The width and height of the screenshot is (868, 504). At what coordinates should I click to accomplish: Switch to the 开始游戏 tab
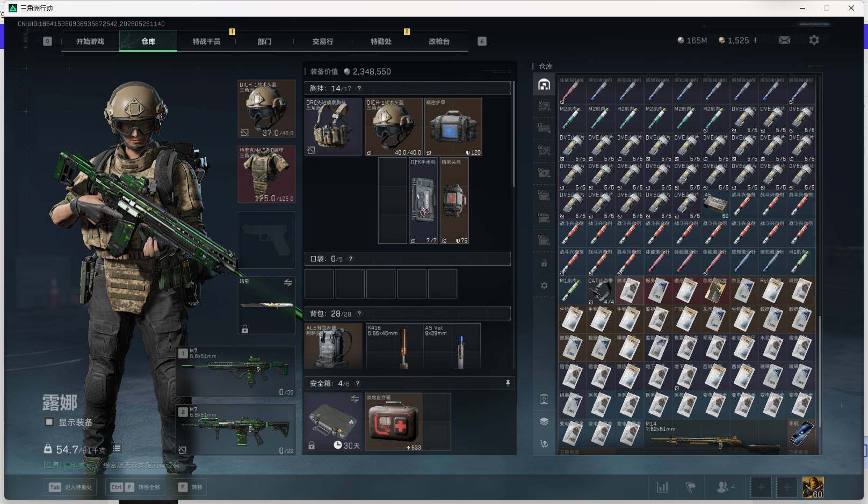point(90,41)
